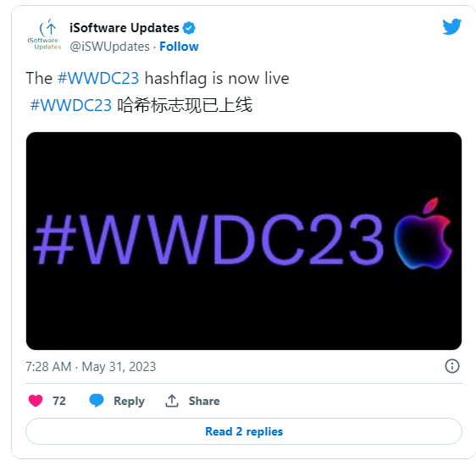Click the share upload arrow icon
This screenshot has height=466, width=476.
click(172, 401)
